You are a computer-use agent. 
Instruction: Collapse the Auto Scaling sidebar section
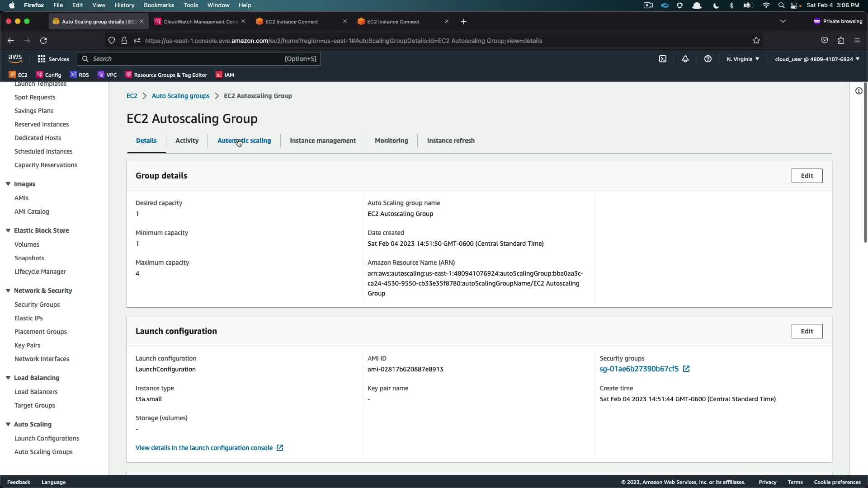coord(8,424)
